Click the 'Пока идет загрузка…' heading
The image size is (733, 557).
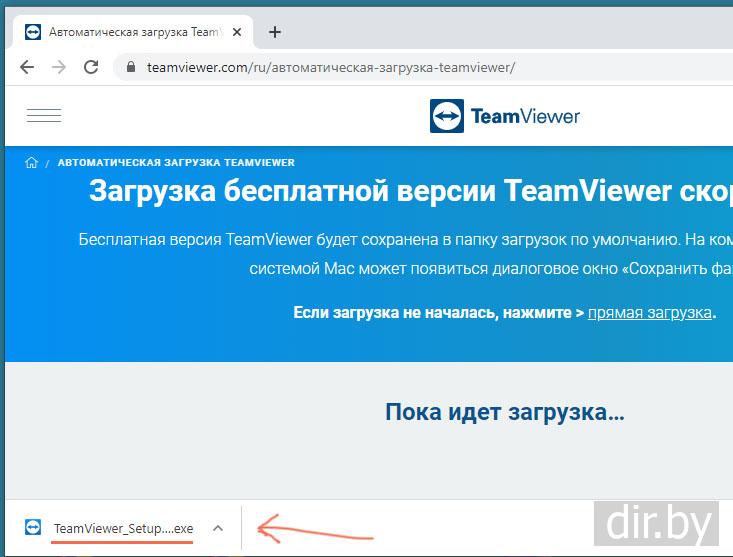pos(504,412)
